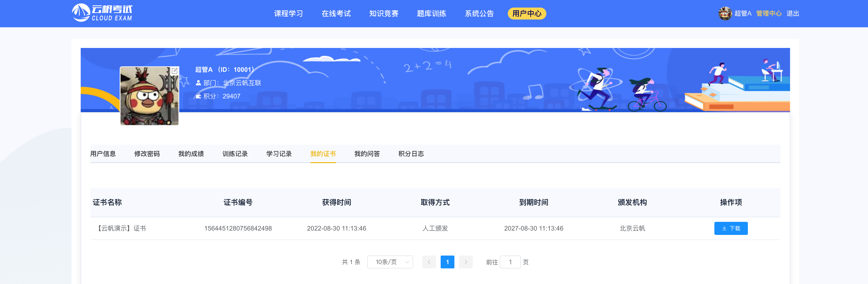
Task: Click the next page arrow
Action: 466,262
